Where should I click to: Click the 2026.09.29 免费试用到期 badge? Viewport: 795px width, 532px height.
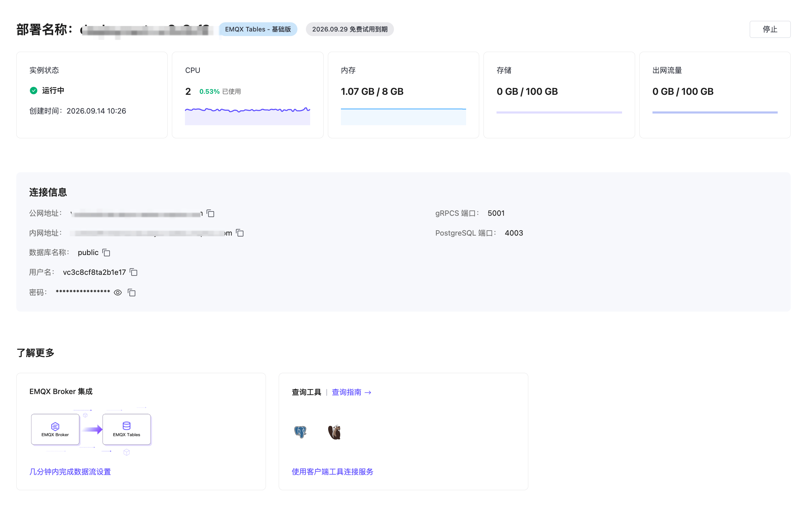point(350,29)
